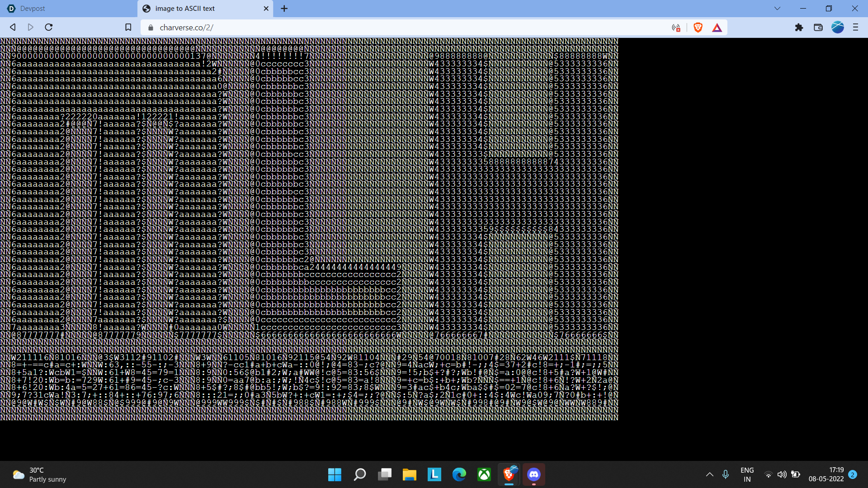The width and height of the screenshot is (868, 488).
Task: Switch to the Devpost tab
Action: tap(68, 9)
